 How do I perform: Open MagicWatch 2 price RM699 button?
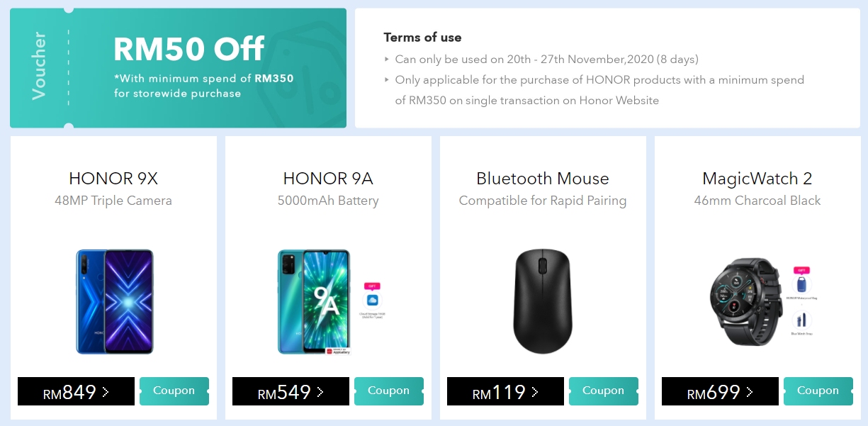720,391
